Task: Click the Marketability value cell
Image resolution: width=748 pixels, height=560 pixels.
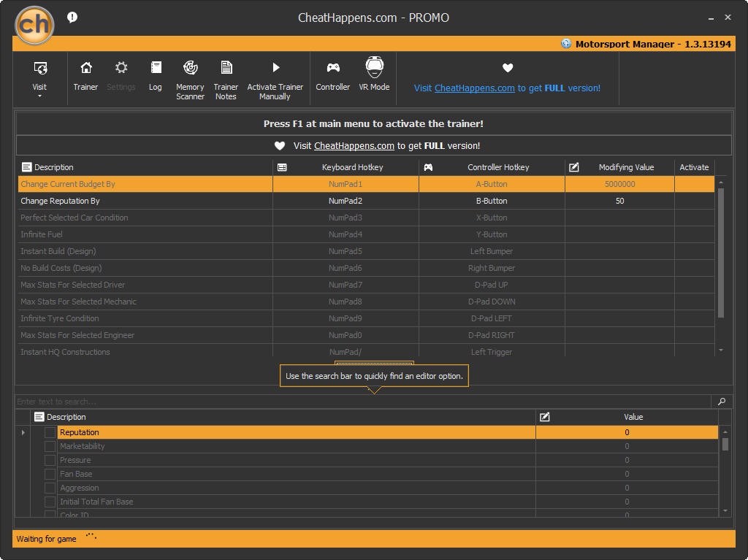Action: coord(627,446)
